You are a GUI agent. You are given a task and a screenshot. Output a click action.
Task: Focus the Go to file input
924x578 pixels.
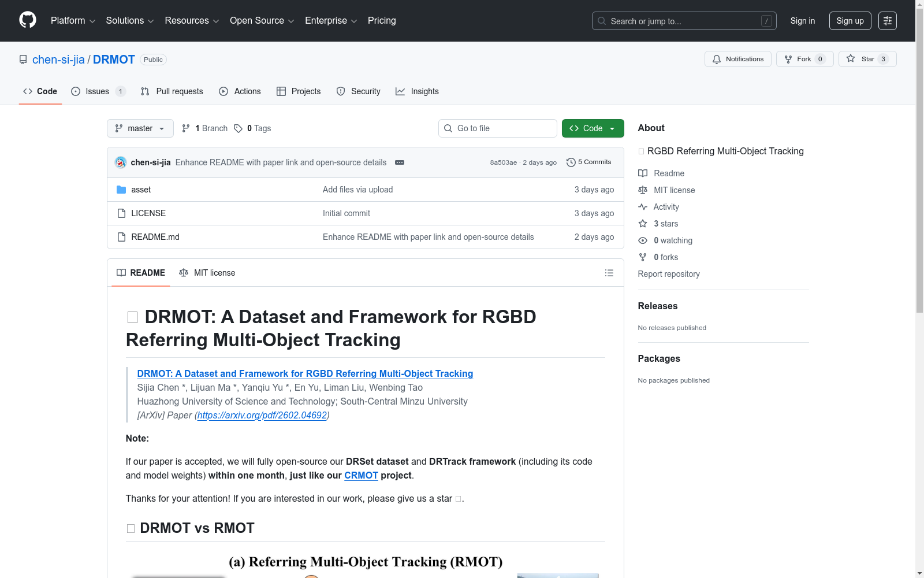click(x=498, y=128)
